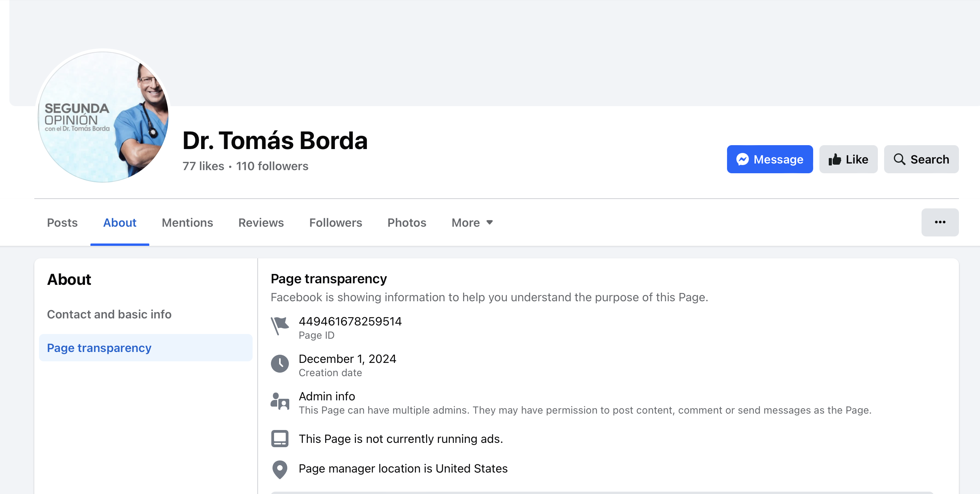Click the magnifying glass Search icon
The height and width of the screenshot is (494, 980).
pyautogui.click(x=899, y=159)
